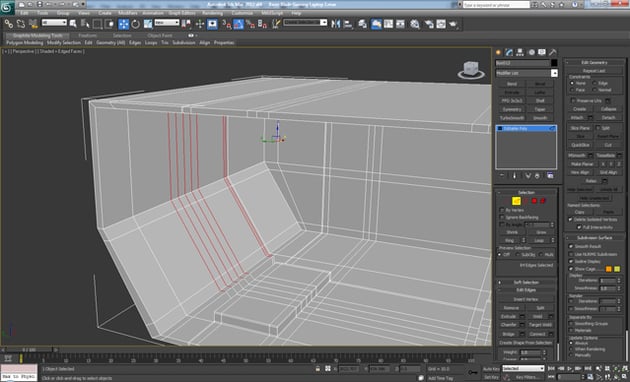Toggle the Smooth Result checkbox

coord(571,246)
